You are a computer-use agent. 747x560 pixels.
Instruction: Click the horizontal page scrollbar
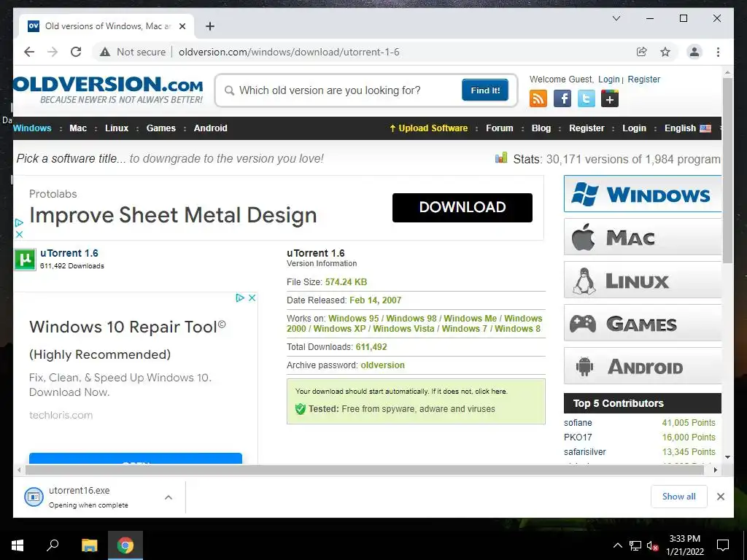click(x=365, y=470)
